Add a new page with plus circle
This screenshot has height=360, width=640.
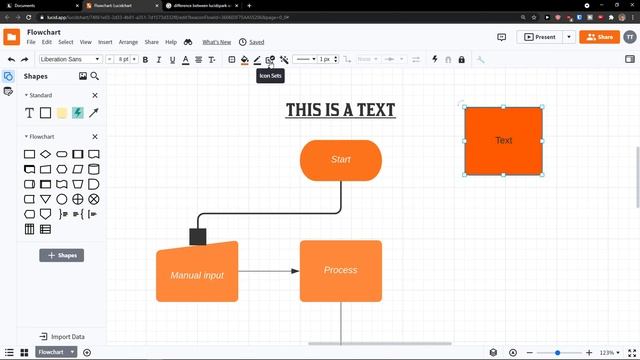click(x=87, y=352)
